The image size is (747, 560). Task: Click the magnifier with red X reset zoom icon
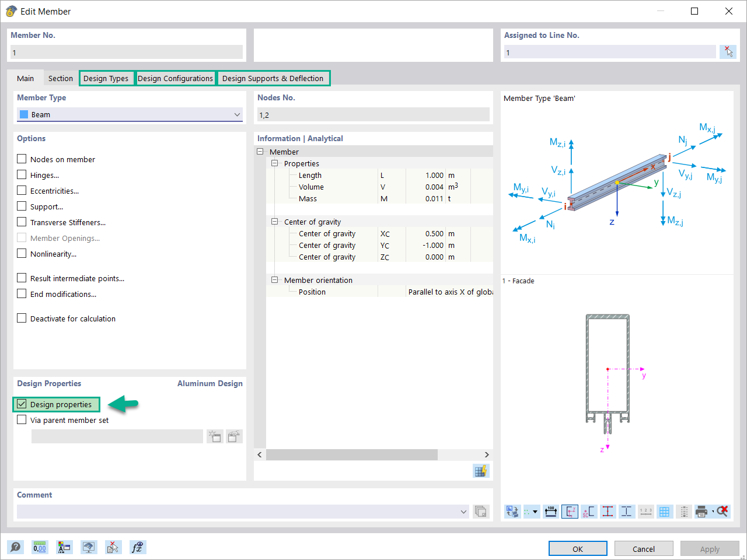coord(722,512)
